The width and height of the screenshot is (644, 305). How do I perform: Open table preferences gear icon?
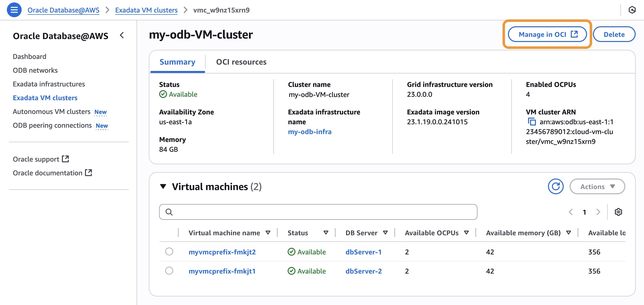point(618,212)
